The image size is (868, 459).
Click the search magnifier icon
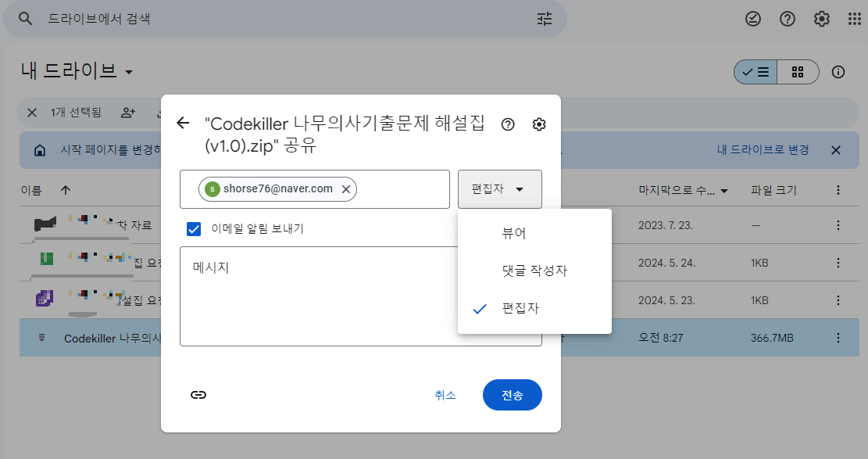coord(26,19)
